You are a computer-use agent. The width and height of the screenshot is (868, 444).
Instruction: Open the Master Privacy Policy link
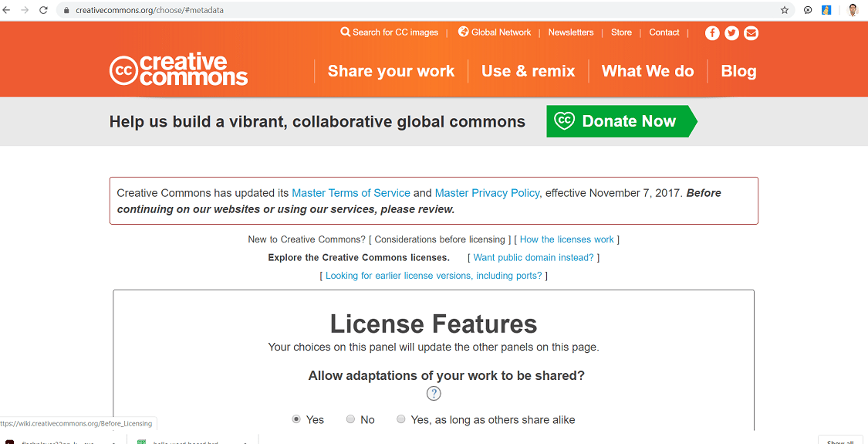point(487,193)
